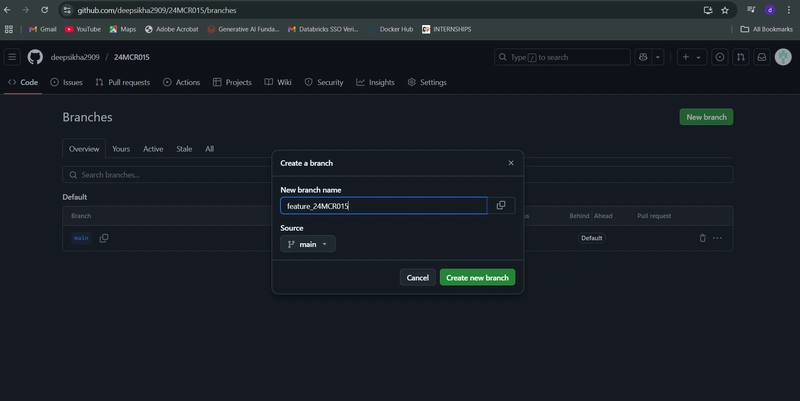The width and height of the screenshot is (800, 401).
Task: Cancel the Create a branch dialog
Action: click(x=417, y=278)
